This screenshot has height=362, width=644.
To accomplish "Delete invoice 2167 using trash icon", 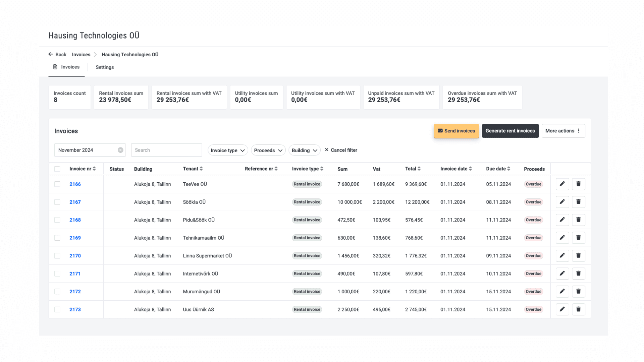I will [578, 202].
